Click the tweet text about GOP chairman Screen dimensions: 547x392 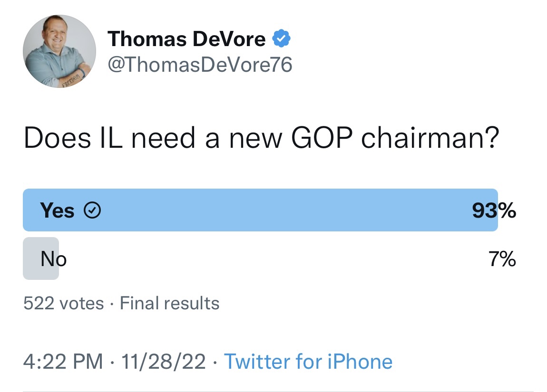pos(261,138)
